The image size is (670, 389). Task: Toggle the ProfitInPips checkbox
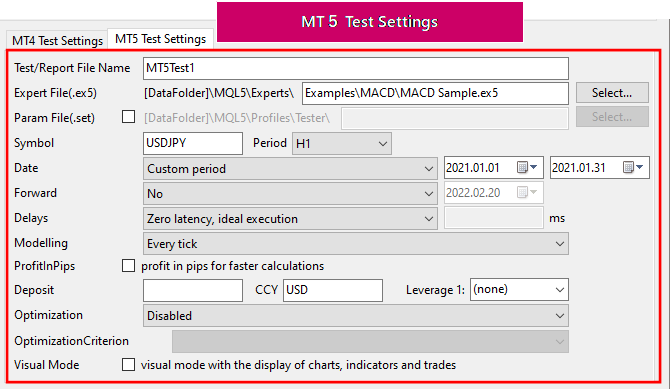tap(128, 265)
